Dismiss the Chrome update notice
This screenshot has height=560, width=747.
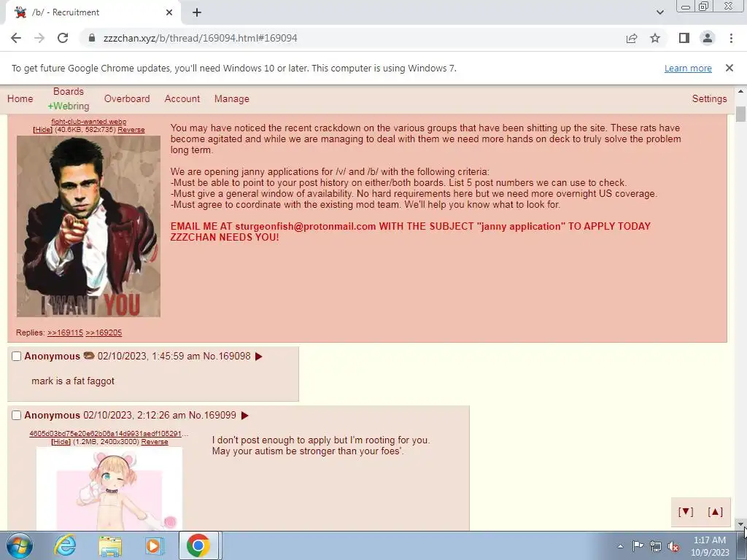click(x=729, y=68)
